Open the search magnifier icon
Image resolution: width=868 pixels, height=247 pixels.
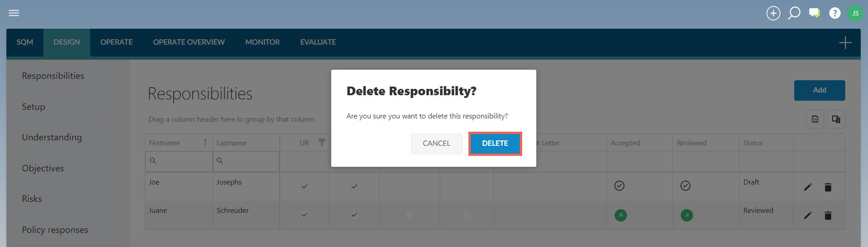(794, 13)
